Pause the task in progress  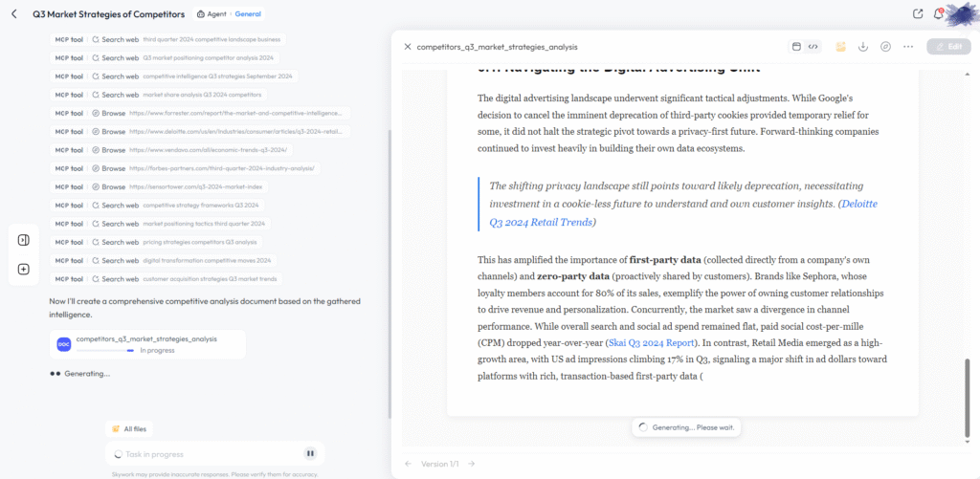pos(310,454)
